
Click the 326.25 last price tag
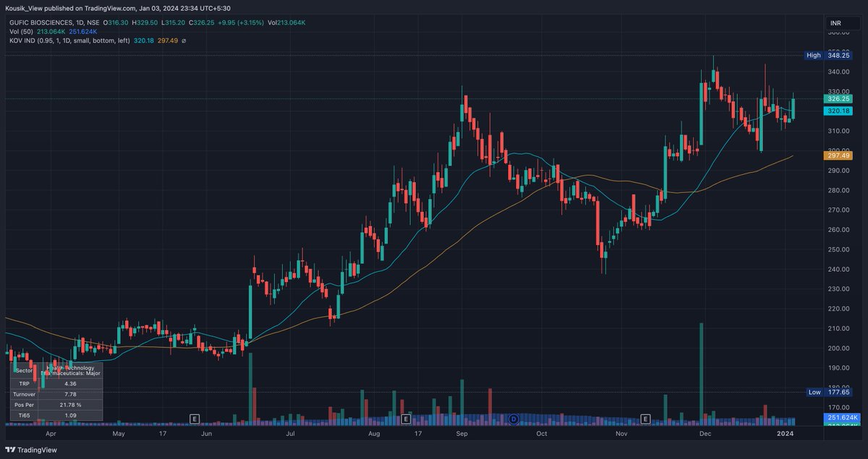(x=838, y=98)
